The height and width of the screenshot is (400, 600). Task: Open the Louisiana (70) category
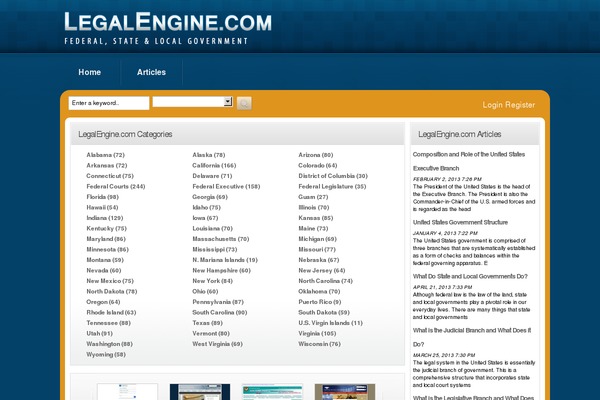pos(212,229)
